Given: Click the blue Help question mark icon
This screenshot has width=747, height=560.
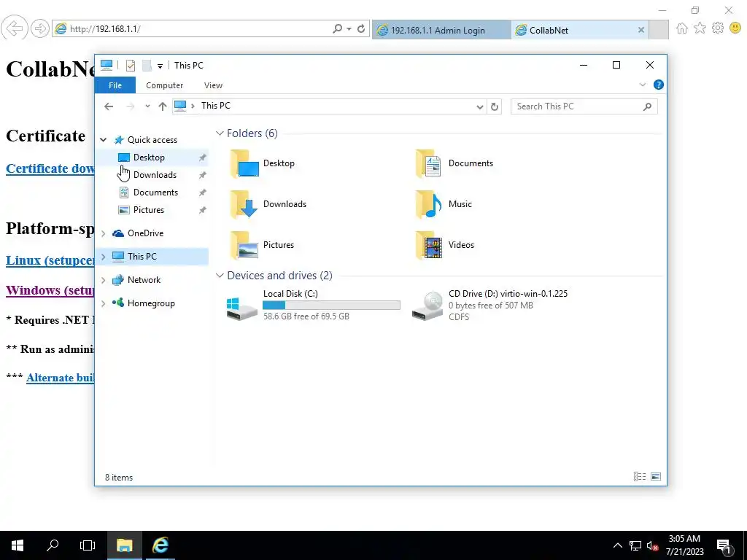Looking at the screenshot, I should click(x=659, y=85).
